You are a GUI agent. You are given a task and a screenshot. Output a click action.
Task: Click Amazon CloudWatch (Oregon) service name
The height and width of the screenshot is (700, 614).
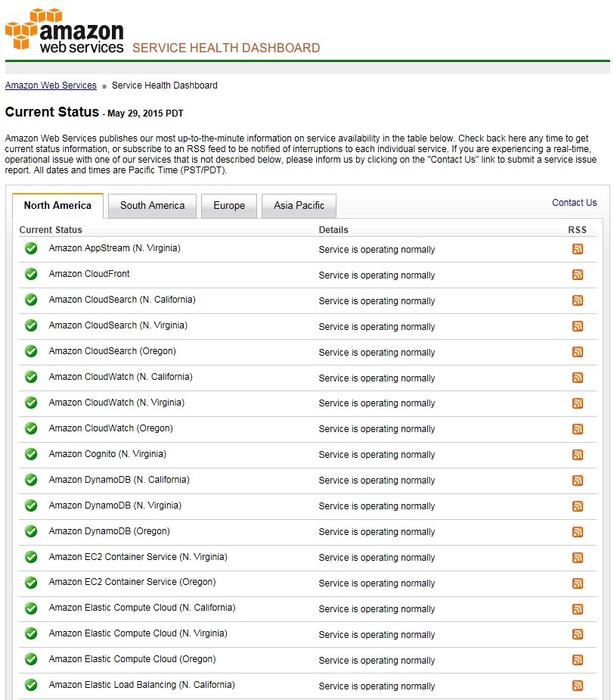point(110,428)
